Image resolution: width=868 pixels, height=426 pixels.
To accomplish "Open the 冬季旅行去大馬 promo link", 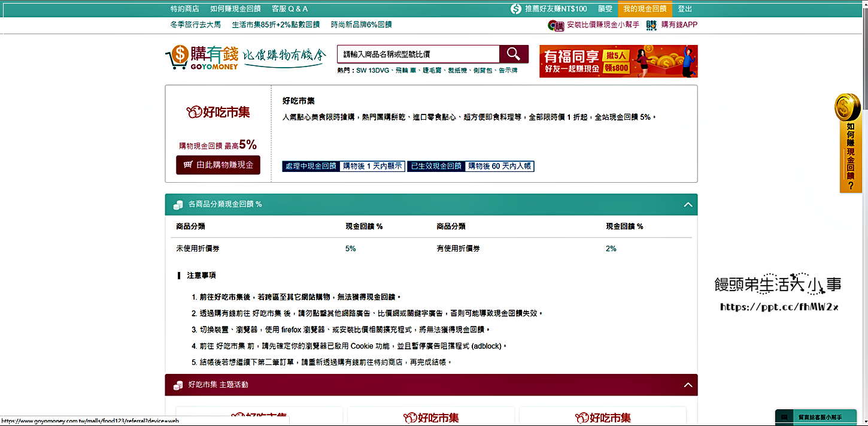I will (195, 25).
